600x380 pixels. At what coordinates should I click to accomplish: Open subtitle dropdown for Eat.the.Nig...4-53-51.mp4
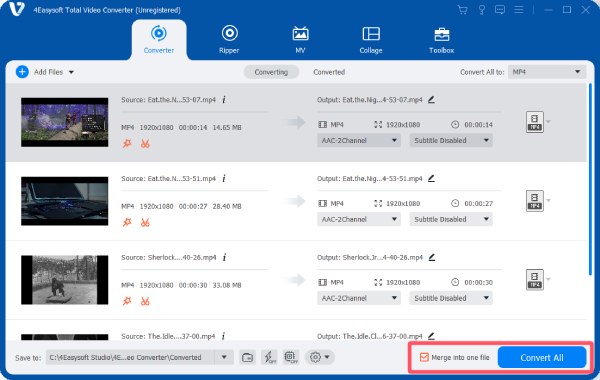(451, 219)
